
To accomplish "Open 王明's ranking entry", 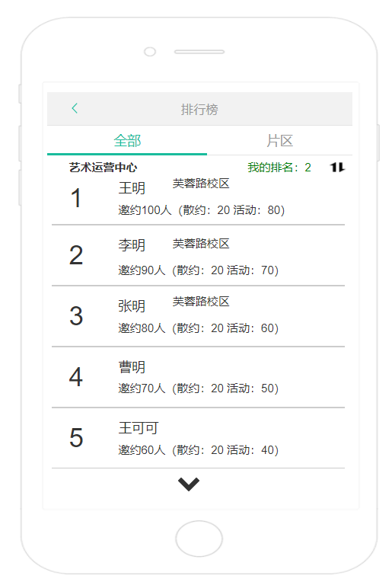I will 198,199.
